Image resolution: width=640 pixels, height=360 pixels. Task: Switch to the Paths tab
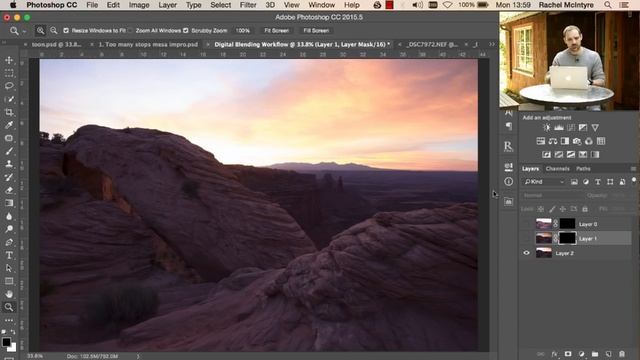coord(583,169)
